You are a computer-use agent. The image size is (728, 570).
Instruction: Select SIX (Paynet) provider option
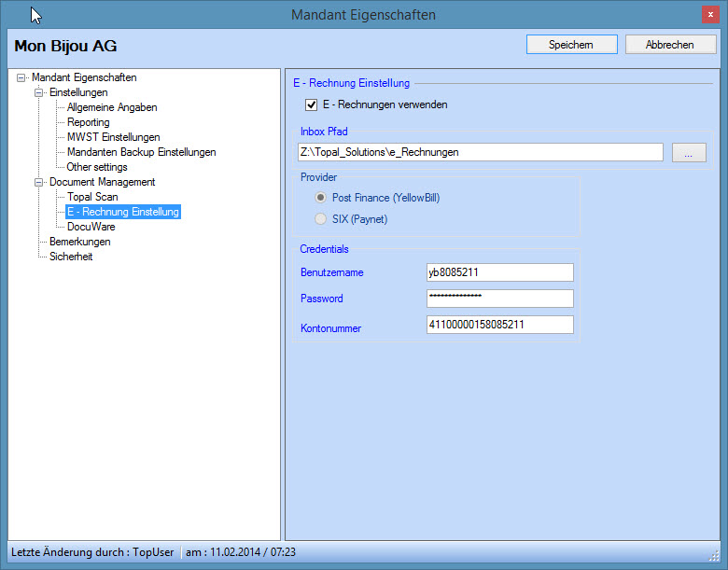[x=321, y=219]
